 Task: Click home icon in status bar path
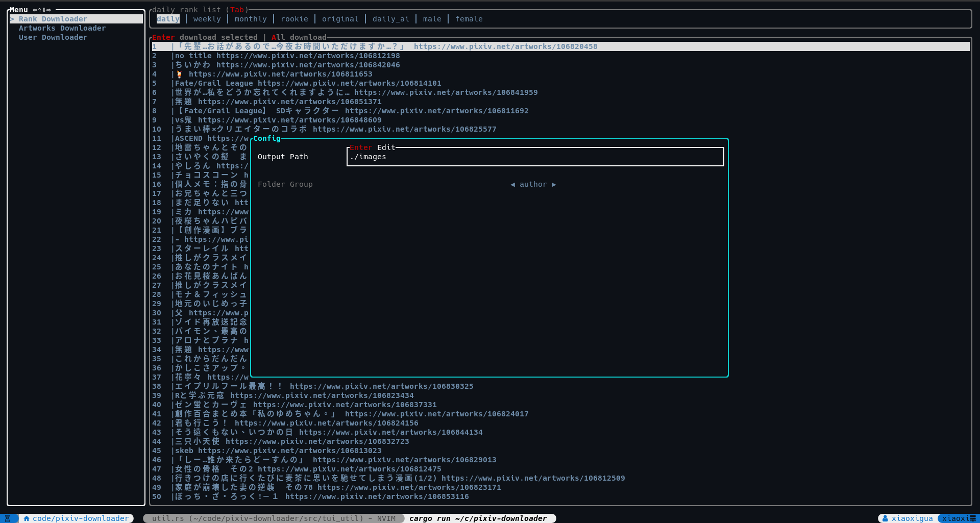[27, 518]
